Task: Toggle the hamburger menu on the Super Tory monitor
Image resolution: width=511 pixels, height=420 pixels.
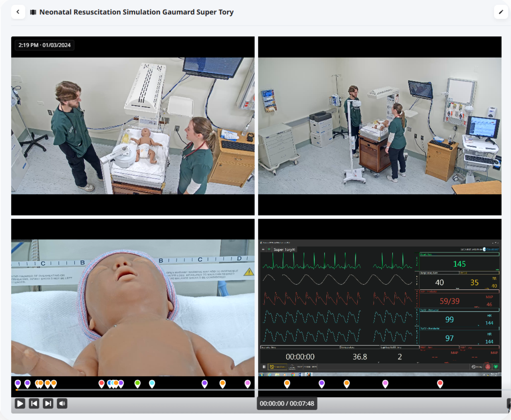Action: click(263, 249)
